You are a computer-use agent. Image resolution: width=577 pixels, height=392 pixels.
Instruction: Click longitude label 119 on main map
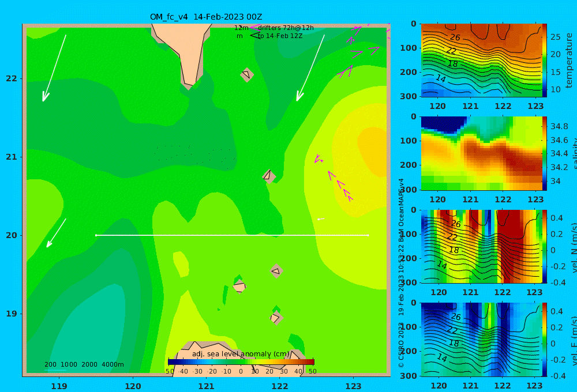59,386
